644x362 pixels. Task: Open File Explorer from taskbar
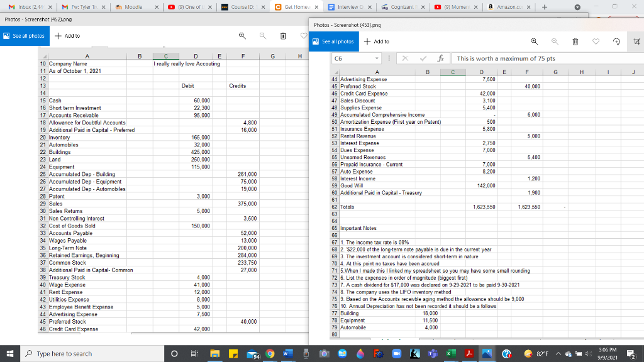(x=215, y=353)
